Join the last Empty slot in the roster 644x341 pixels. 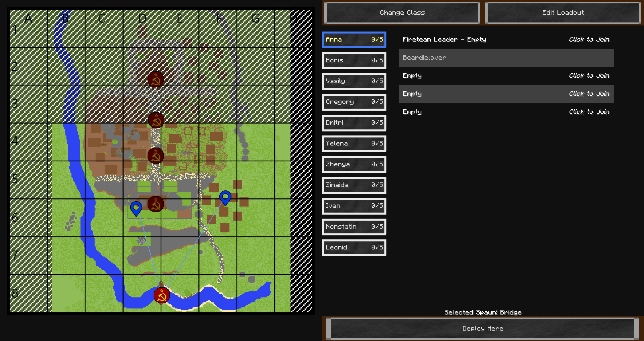point(506,112)
